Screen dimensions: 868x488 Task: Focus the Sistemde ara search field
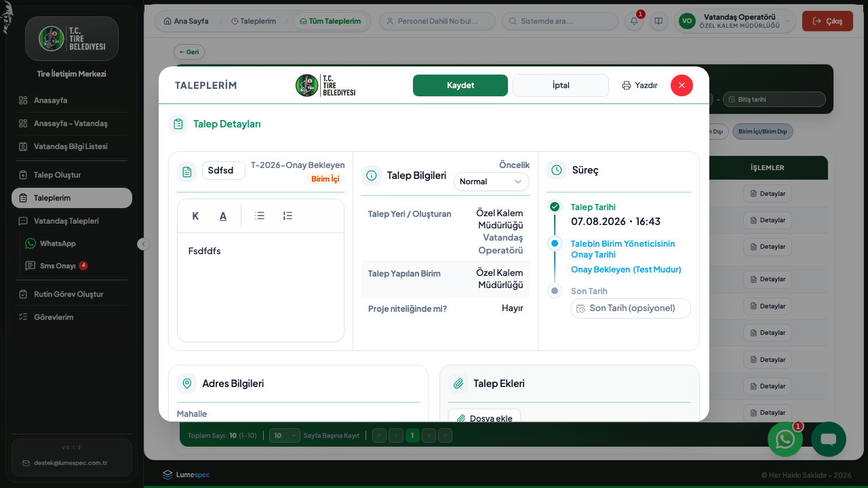[560, 21]
